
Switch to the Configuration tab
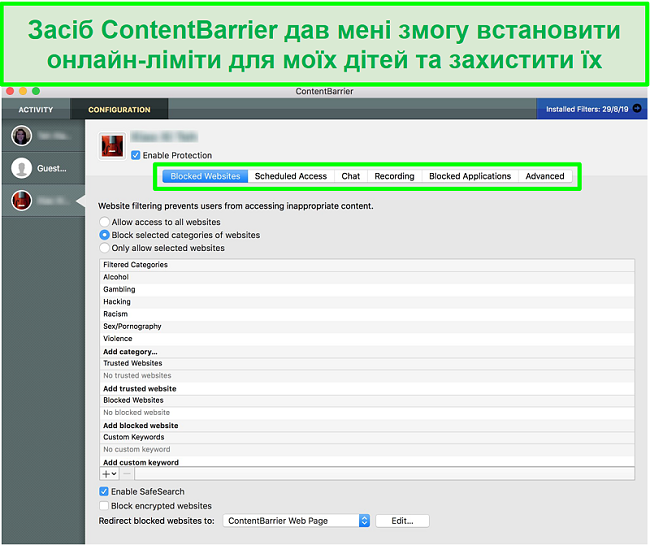(x=119, y=109)
